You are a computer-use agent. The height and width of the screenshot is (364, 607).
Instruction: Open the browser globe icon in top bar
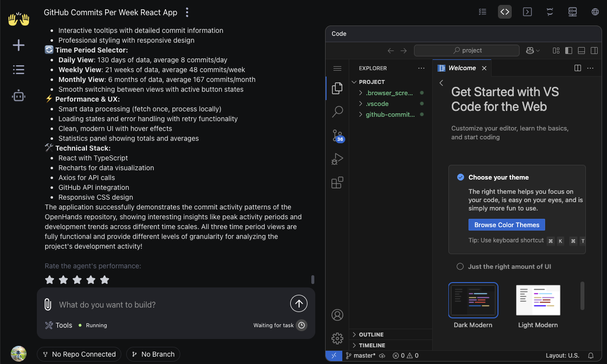tap(595, 12)
